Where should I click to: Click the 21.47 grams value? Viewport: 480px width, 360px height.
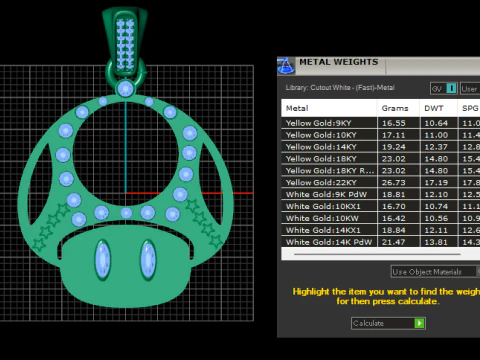point(394,242)
